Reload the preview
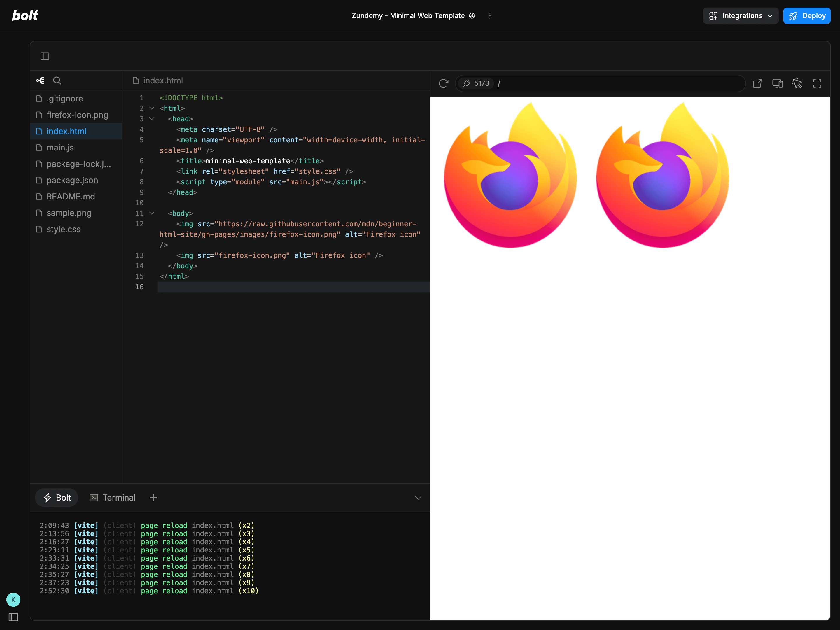840x630 pixels. (x=444, y=83)
